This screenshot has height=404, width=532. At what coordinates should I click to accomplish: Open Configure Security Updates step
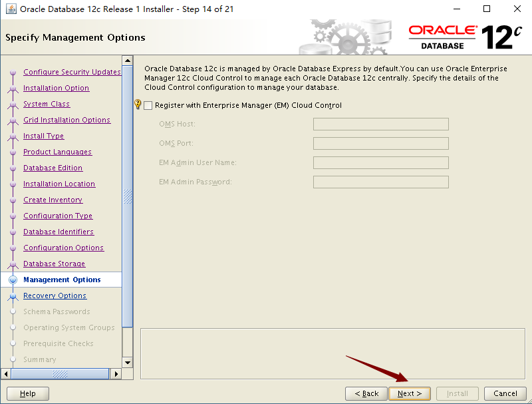coord(72,72)
